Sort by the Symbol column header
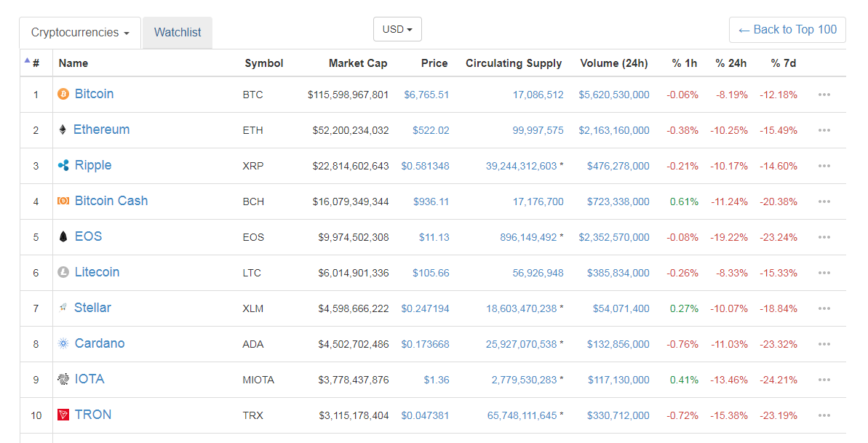Screen dimensions: 868x443 pos(263,63)
